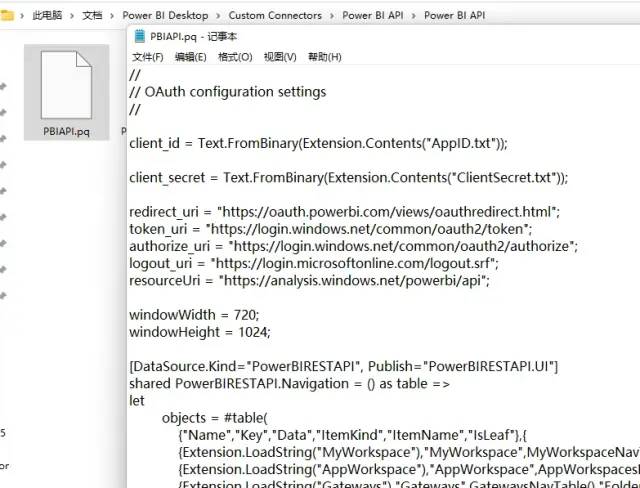Open the 编辑(E) menu in Notepad

(191, 57)
